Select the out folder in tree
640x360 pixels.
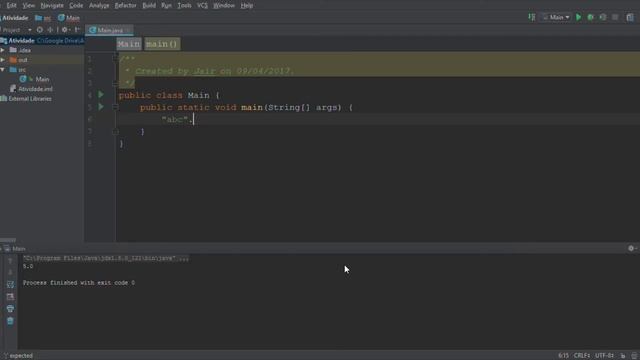tap(19, 60)
